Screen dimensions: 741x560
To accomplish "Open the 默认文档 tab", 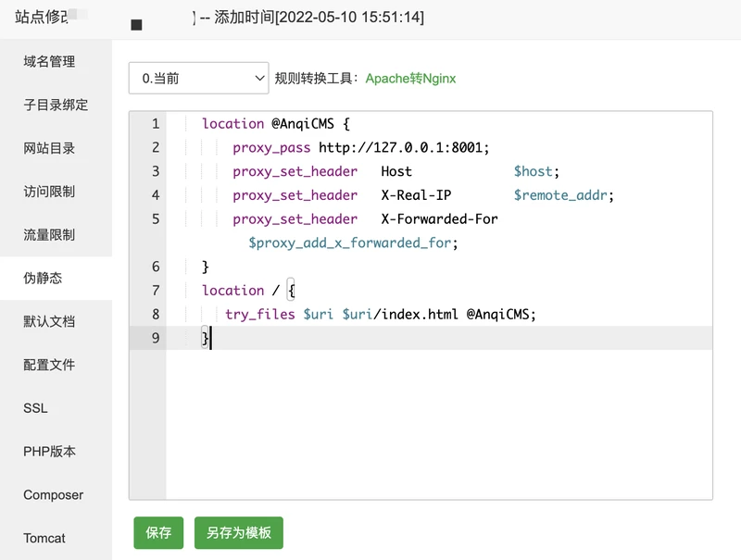I will [x=50, y=322].
